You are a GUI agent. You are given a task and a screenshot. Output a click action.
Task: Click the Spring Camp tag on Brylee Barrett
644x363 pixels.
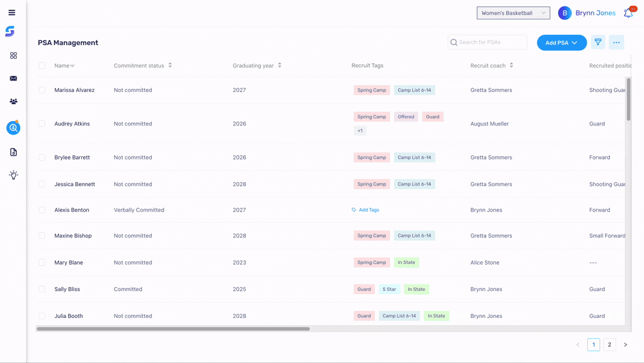coord(372,157)
